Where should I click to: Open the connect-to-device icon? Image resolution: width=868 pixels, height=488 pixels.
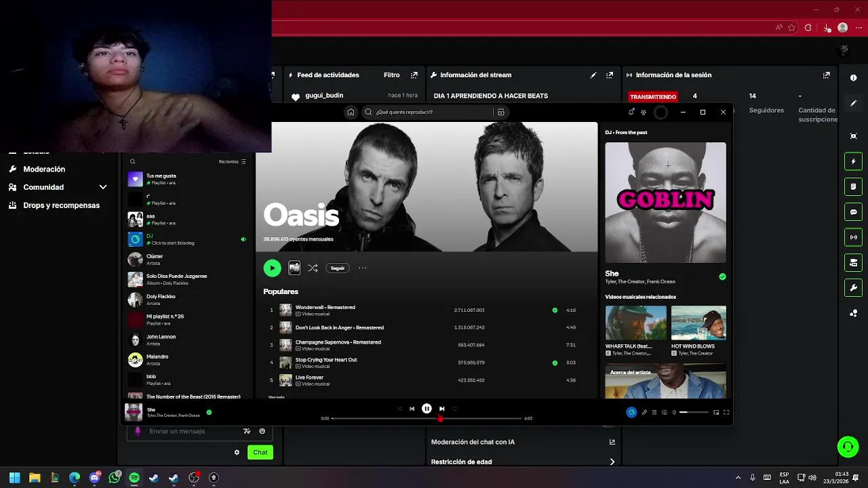coord(665,412)
